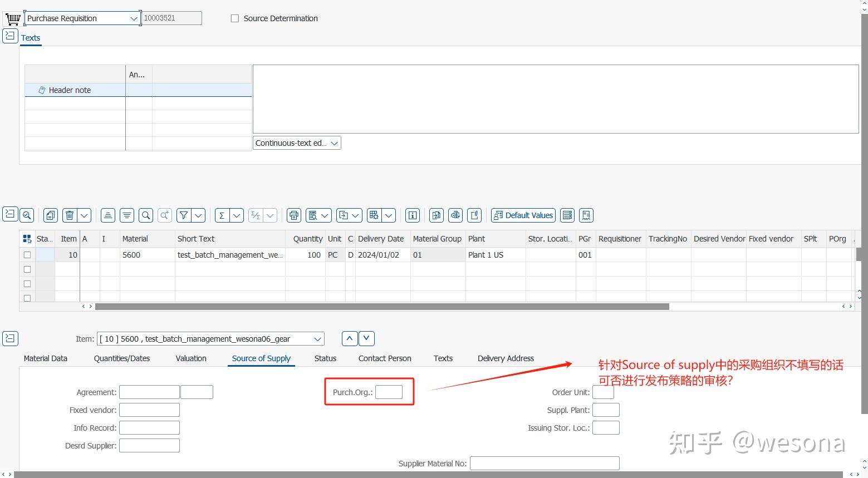Click the shopping cart icon near Purchase Requisition

point(12,18)
